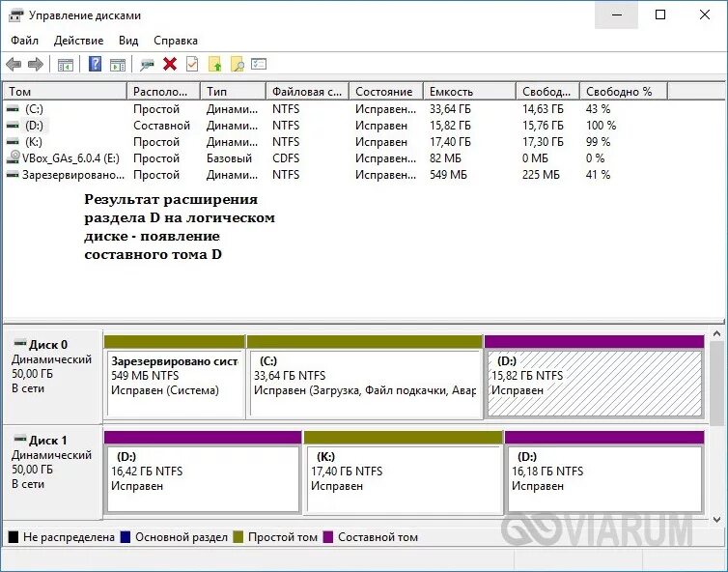Select the (D:) 16,18 ГБ partition on Диск 1

coord(604,472)
